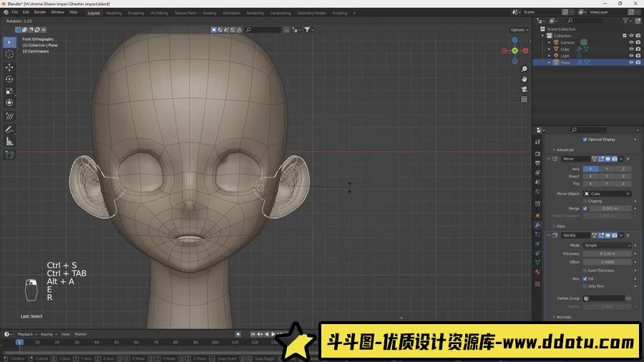The image size is (644, 362).
Task: Toggle the Mirror Axis X button
Action: coord(590,169)
